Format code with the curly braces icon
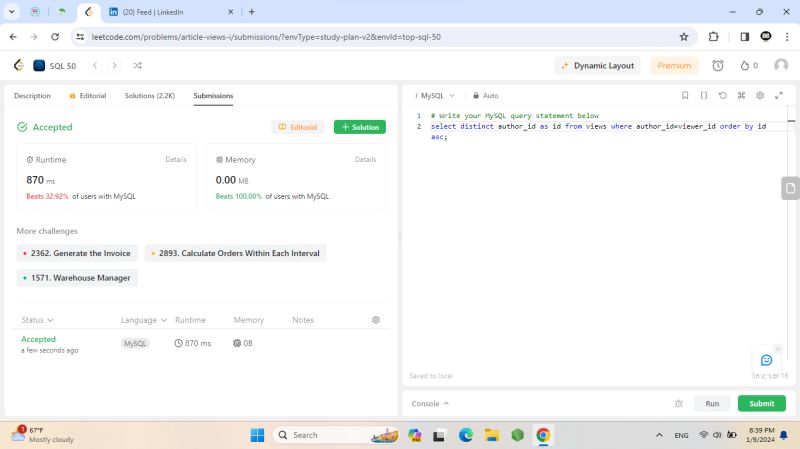The width and height of the screenshot is (800, 449). [704, 95]
